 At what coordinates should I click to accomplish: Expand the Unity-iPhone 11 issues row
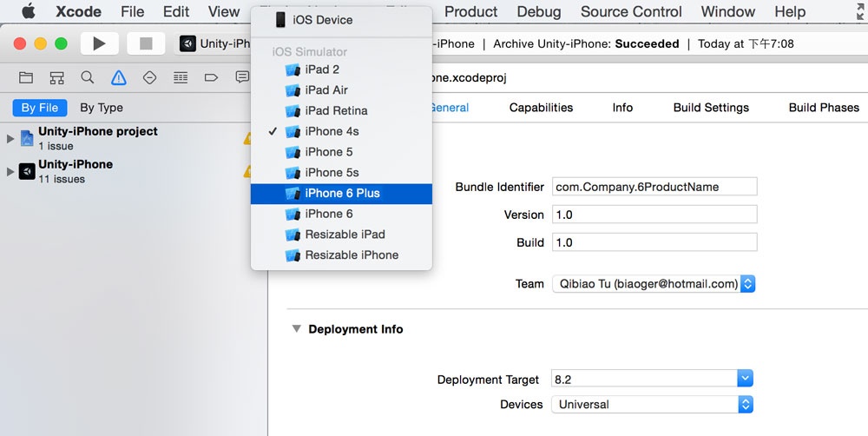tap(10, 172)
